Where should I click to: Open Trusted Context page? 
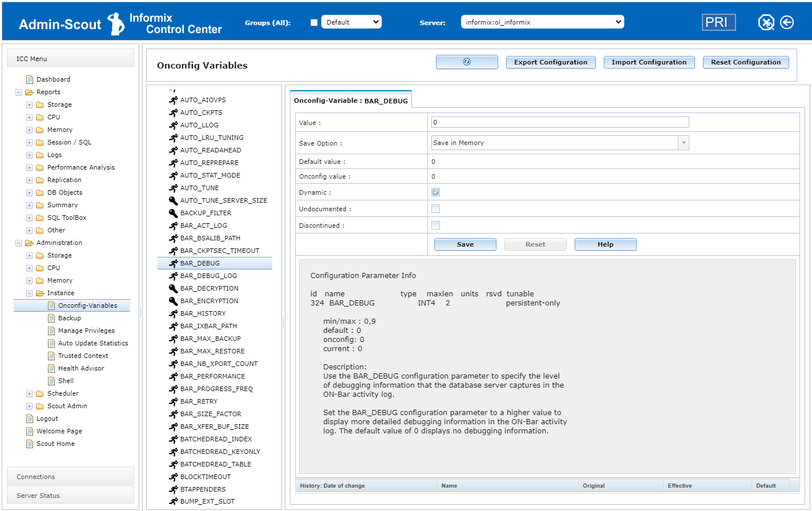(x=83, y=356)
